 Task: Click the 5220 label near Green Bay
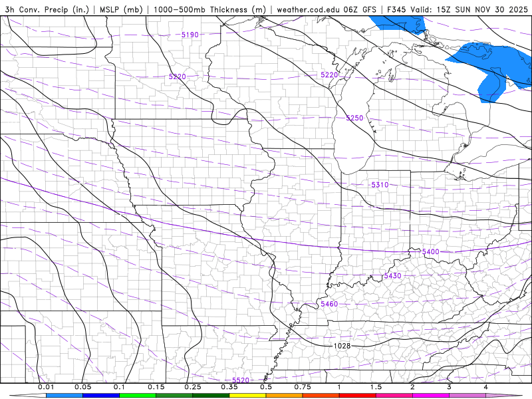click(x=329, y=75)
